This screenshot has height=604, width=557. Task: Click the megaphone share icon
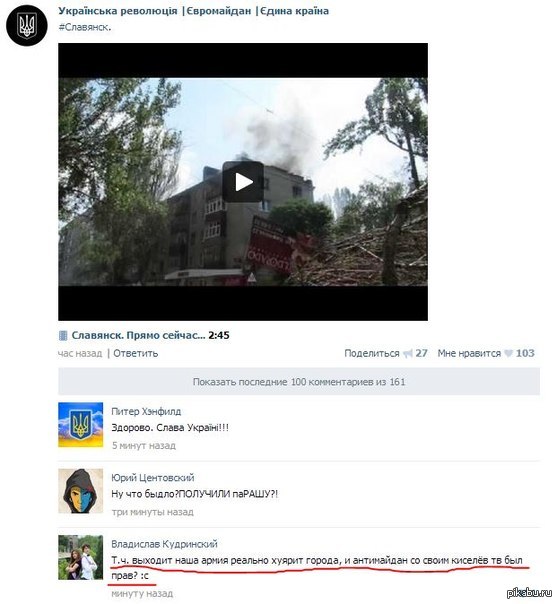click(x=408, y=353)
